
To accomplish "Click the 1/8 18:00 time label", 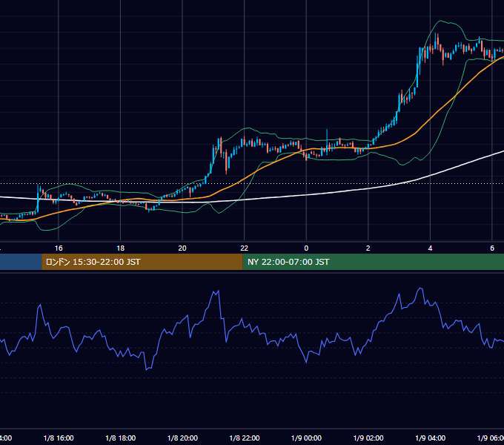I will click(121, 438).
